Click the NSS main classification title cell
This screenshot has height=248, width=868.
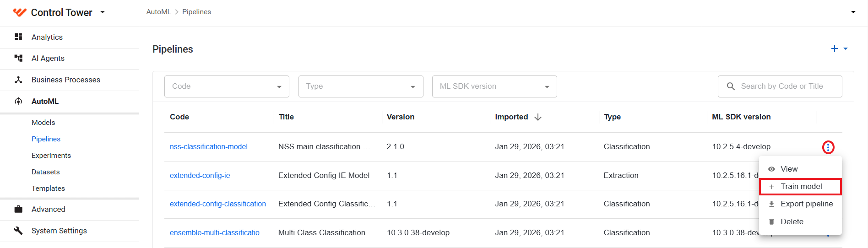[x=324, y=146]
